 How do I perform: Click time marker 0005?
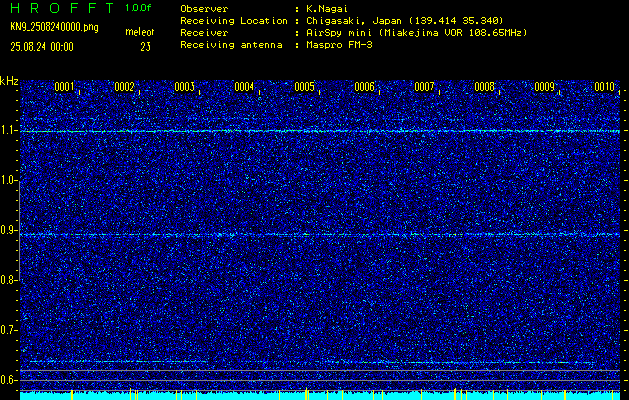[x=304, y=87]
